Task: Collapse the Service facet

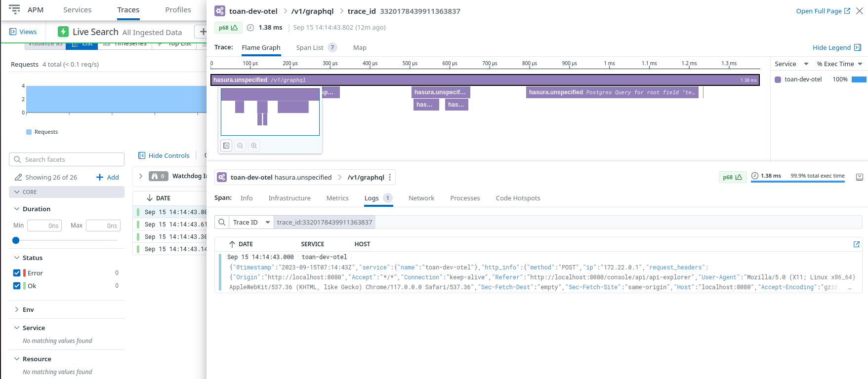Action: 17,328
